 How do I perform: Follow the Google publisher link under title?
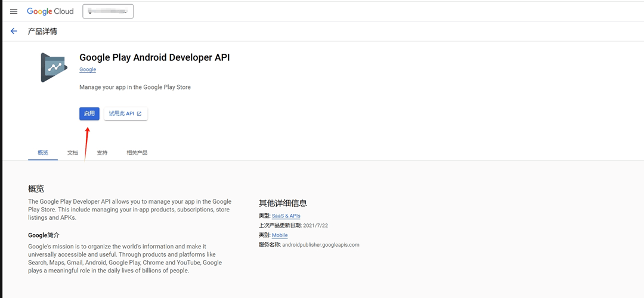pos(88,70)
